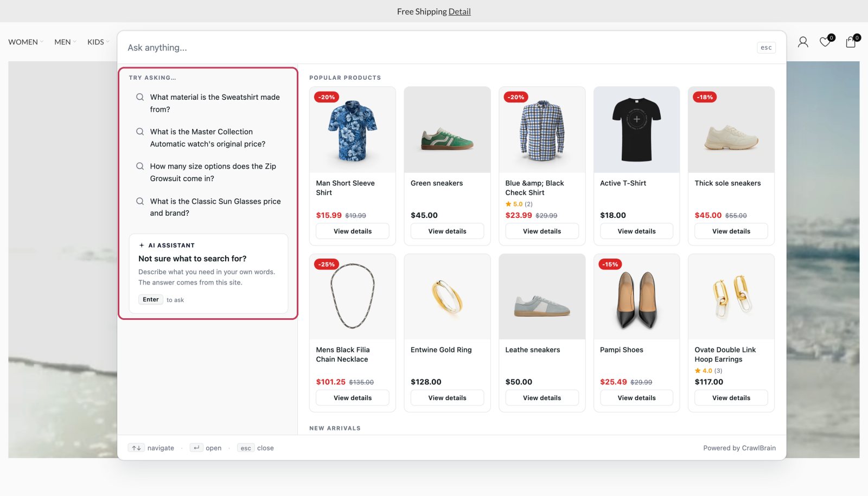Open the shopping bag cart icon
This screenshot has height=496, width=868.
pyautogui.click(x=851, y=42)
